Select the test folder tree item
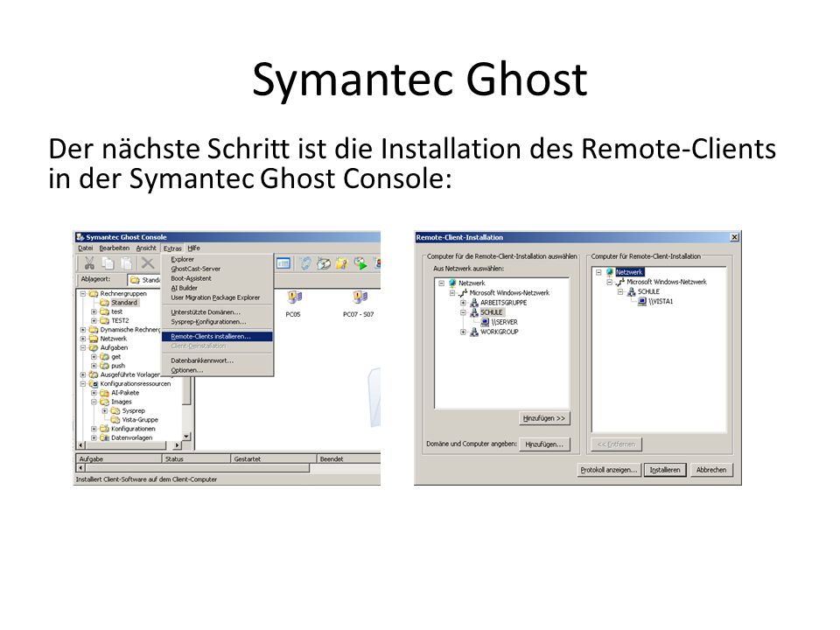840x630 pixels. pyautogui.click(x=116, y=311)
